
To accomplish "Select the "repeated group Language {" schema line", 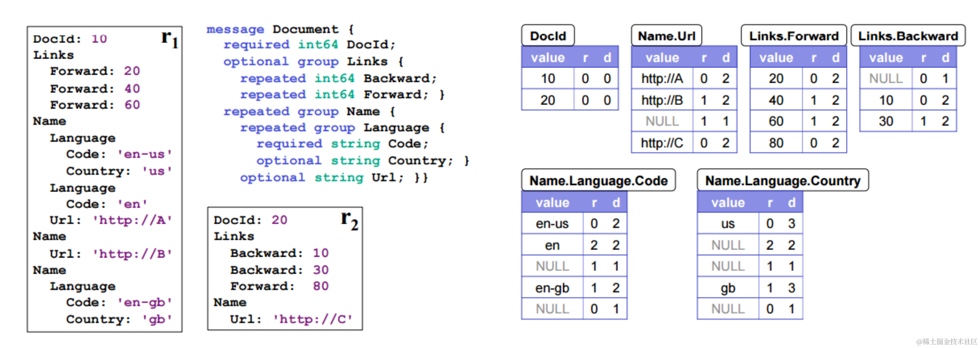I will [x=343, y=128].
